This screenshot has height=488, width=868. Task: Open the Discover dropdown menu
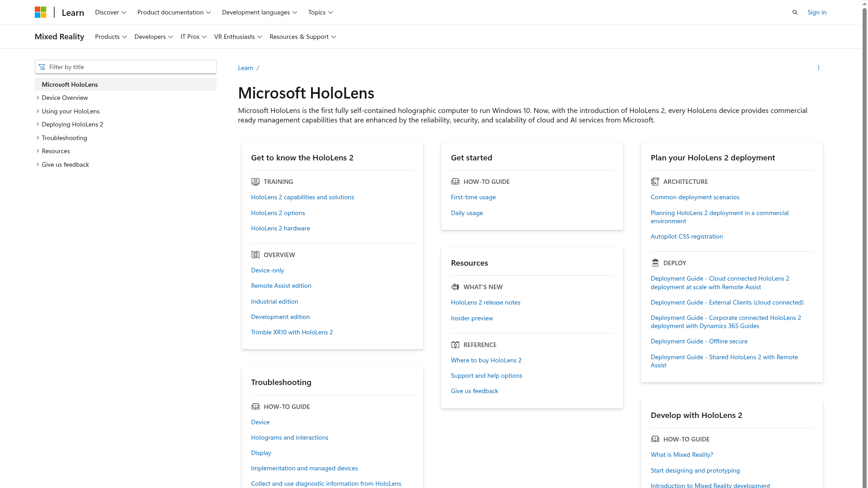110,12
